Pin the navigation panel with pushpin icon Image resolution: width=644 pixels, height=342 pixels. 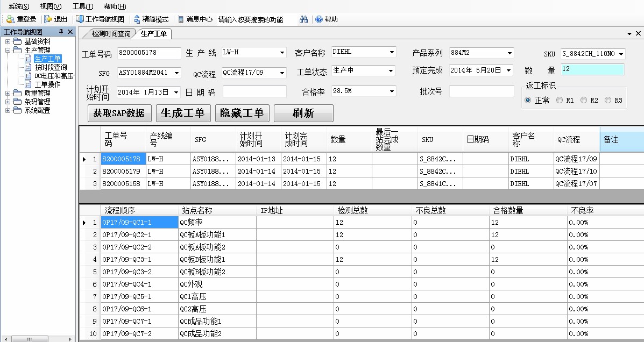pos(61,32)
